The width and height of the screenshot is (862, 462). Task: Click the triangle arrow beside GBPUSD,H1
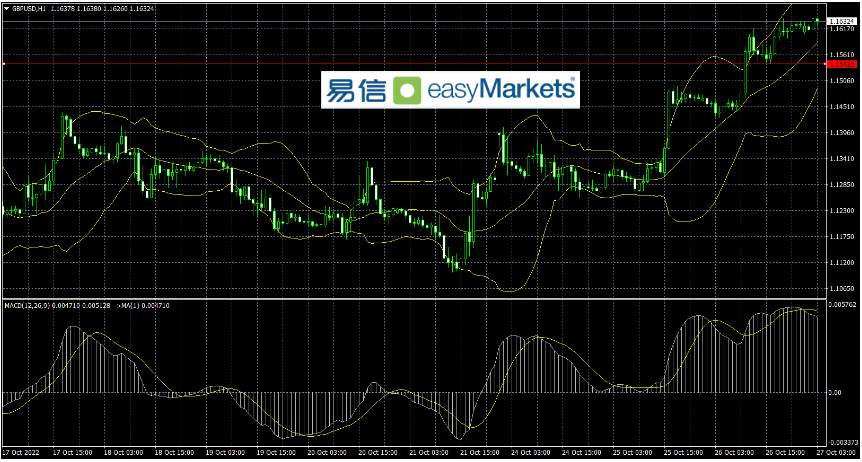6,8
